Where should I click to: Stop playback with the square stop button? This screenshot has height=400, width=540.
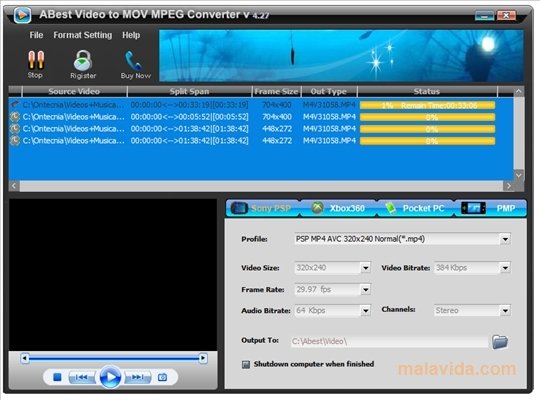[x=57, y=377]
